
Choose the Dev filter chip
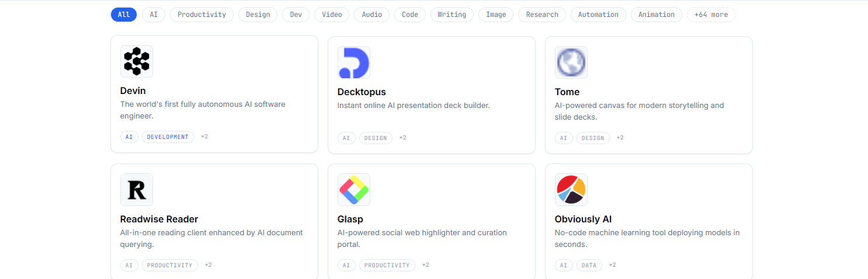pos(296,15)
